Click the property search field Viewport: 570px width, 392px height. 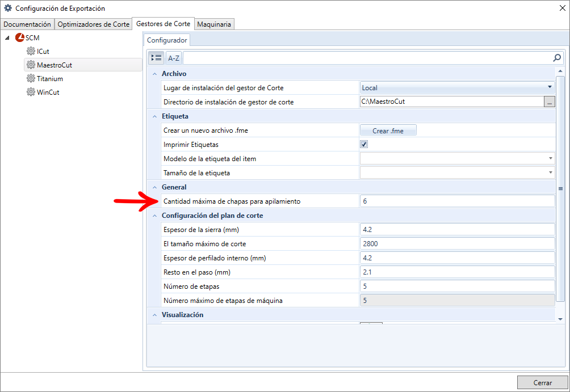(367, 58)
